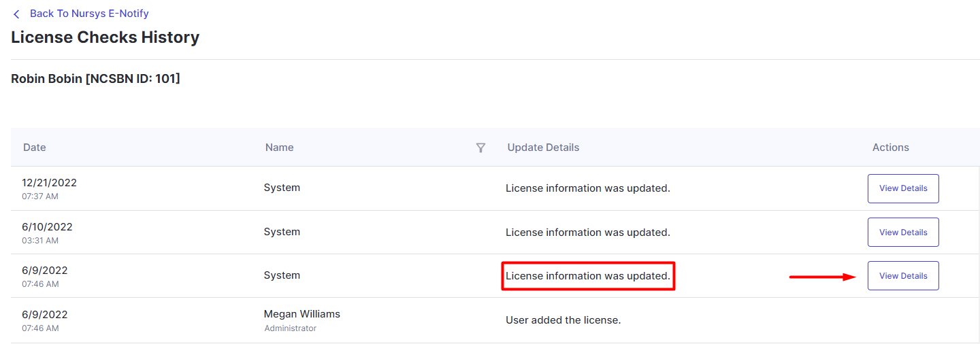The image size is (980, 344).
Task: Click the 03:31 AM timestamp
Action: (x=40, y=241)
